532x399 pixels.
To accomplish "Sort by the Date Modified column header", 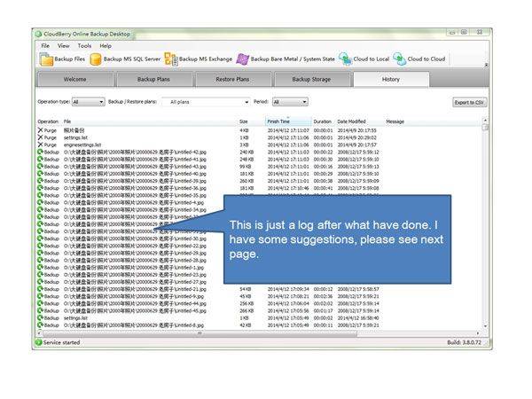I will (x=351, y=121).
